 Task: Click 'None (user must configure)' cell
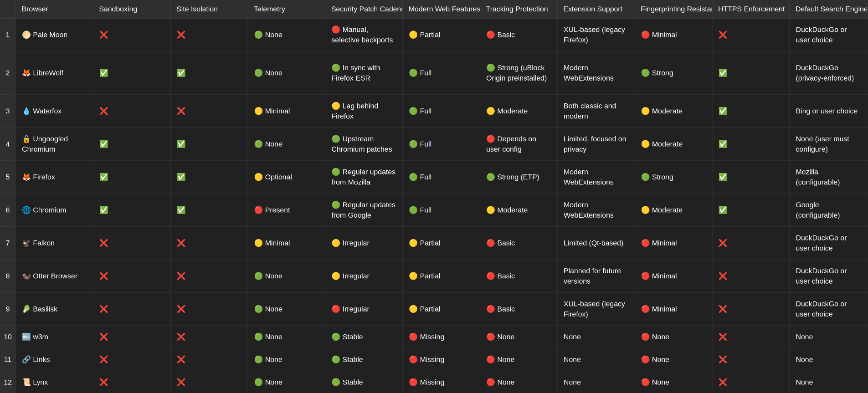[x=828, y=144]
